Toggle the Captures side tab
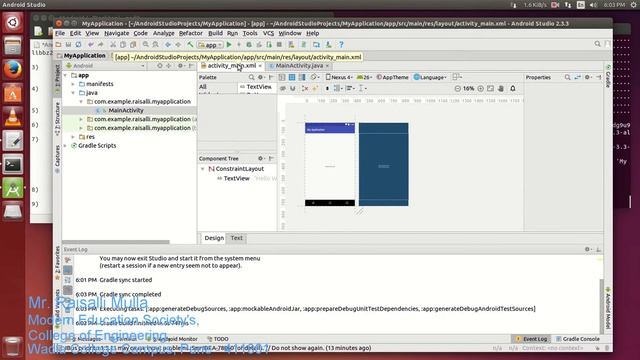Viewport: 640px width, 360px height. (58, 159)
